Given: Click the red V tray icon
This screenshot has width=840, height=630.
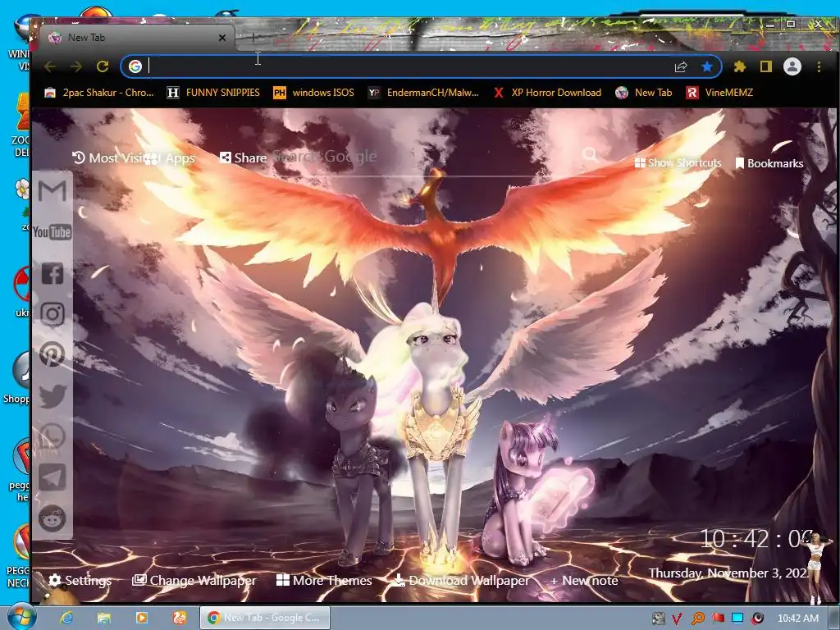Looking at the screenshot, I should coord(677,619).
